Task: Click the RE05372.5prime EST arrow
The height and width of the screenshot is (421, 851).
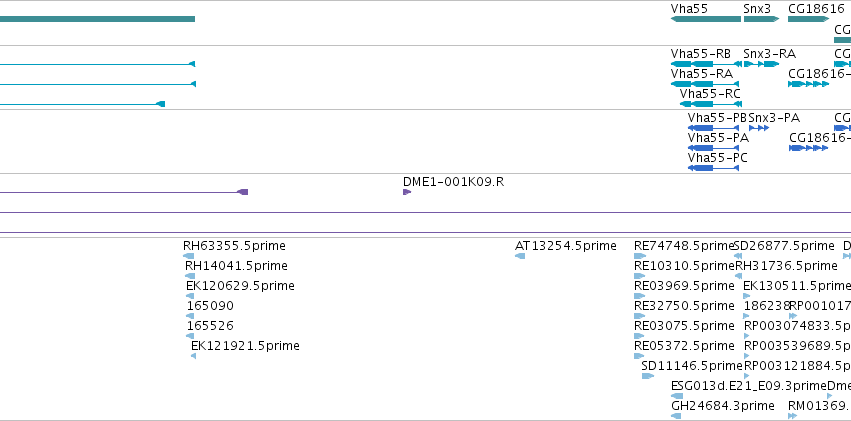Action: (x=639, y=356)
